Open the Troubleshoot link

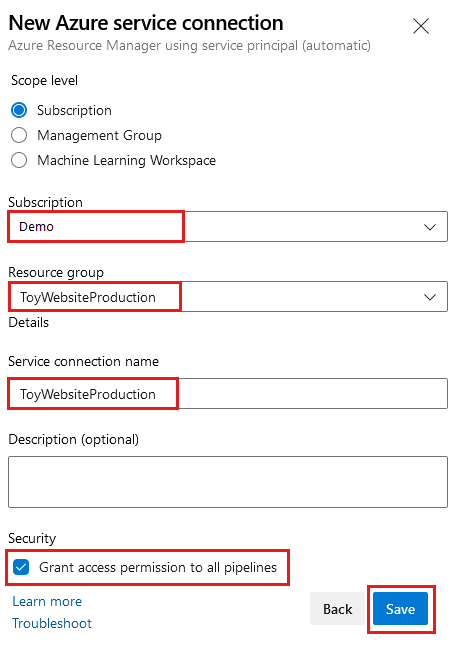52,623
